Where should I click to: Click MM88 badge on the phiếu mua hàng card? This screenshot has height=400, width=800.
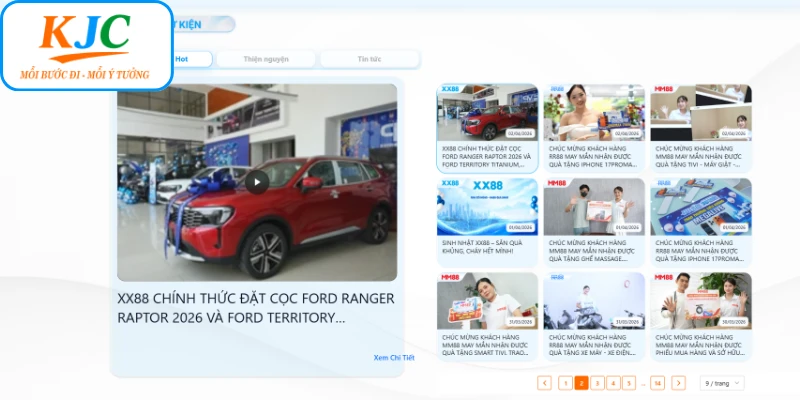click(663, 277)
